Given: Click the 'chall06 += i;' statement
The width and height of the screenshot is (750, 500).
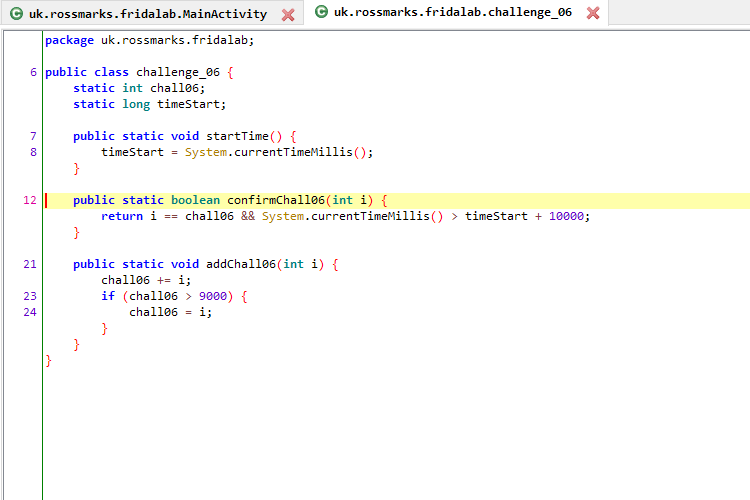Looking at the screenshot, I should click(146, 280).
